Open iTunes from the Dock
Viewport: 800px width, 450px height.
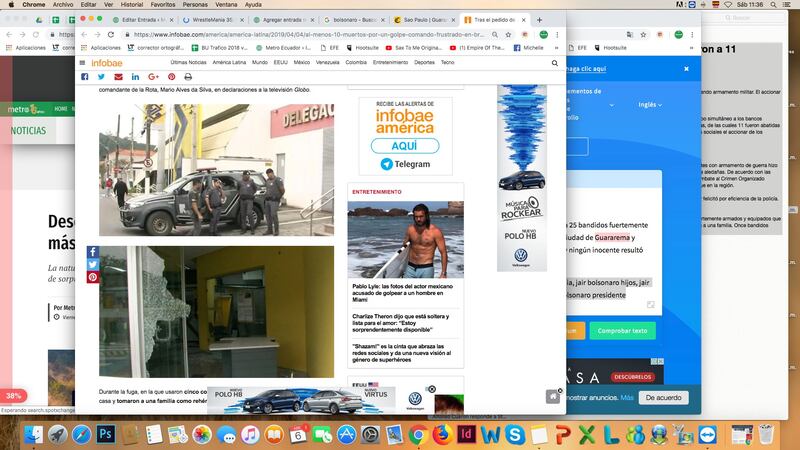point(250,435)
